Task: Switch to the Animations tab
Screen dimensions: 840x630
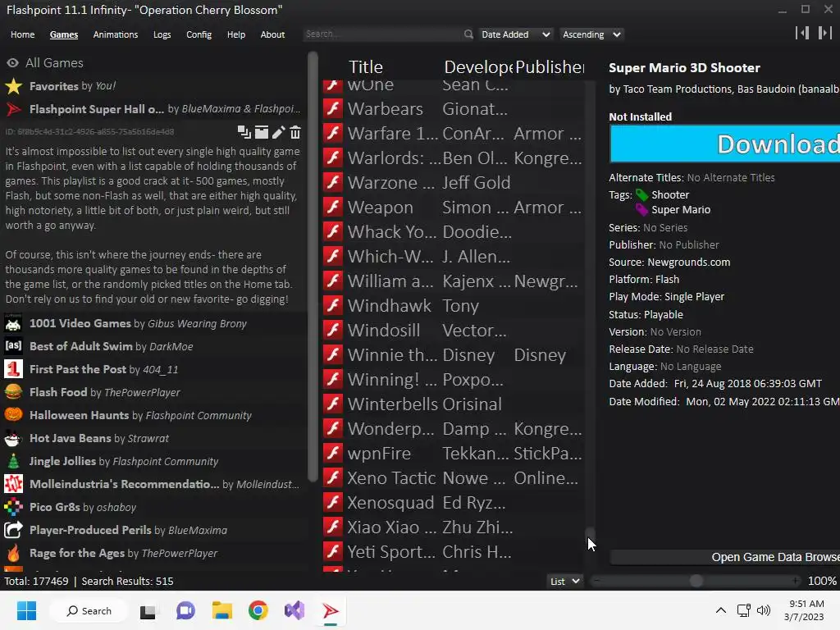Action: point(115,34)
